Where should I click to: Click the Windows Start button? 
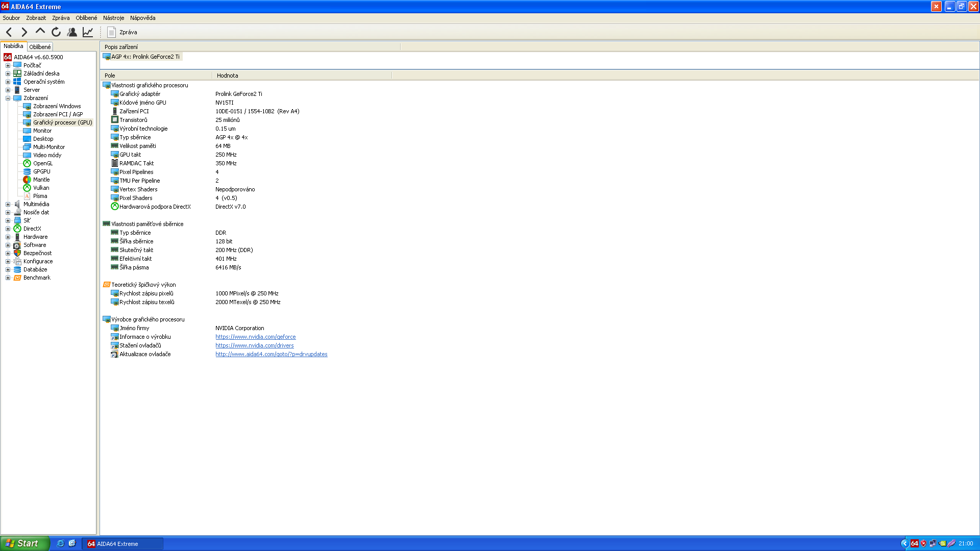point(24,543)
